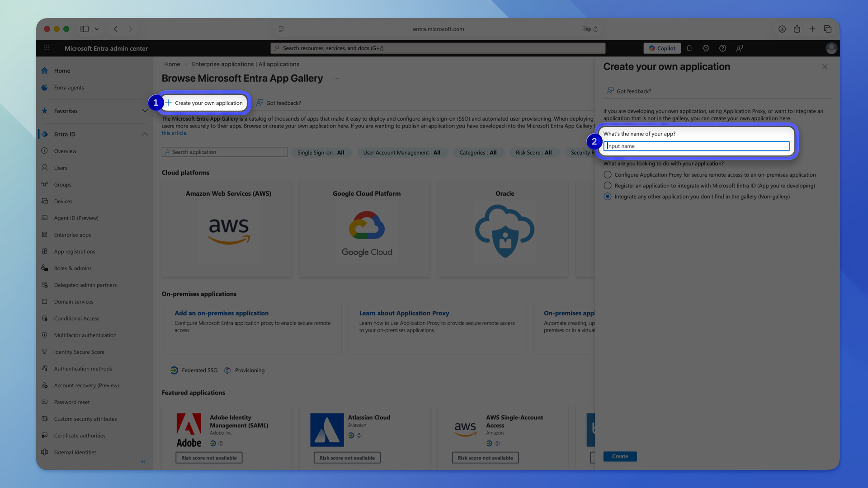Open the Oracle cloud platform card
This screenshot has width=868, height=488.
[x=503, y=229]
